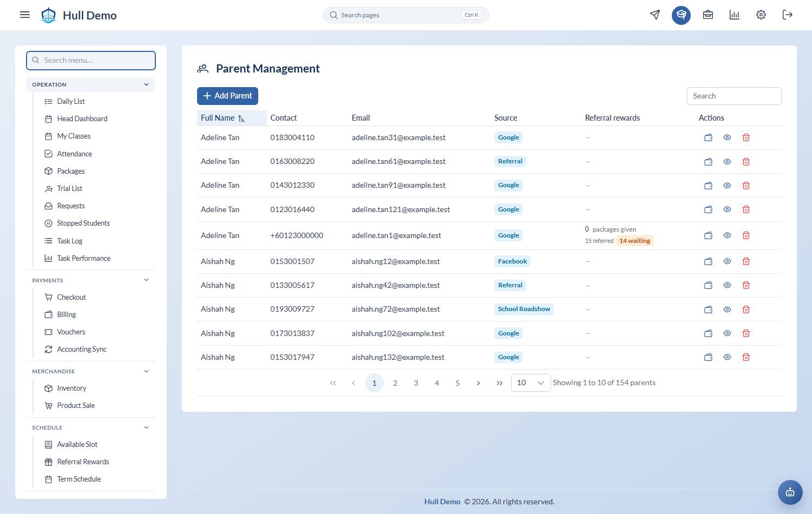812x514 pixels.
Task: Open wallet for +60123000000 row
Action: click(x=708, y=235)
